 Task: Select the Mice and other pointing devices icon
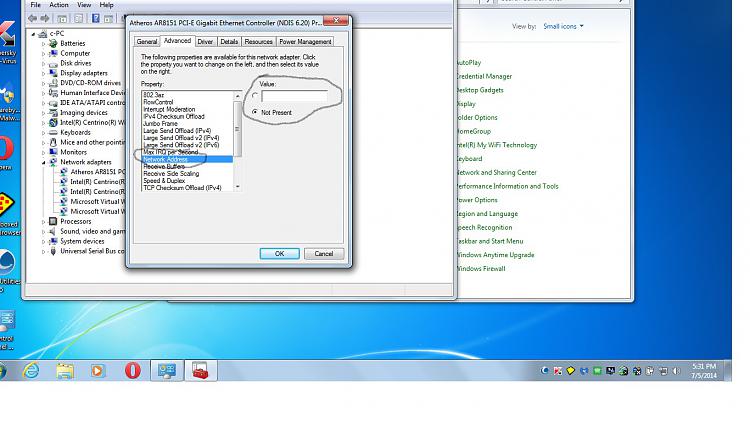coord(53,142)
